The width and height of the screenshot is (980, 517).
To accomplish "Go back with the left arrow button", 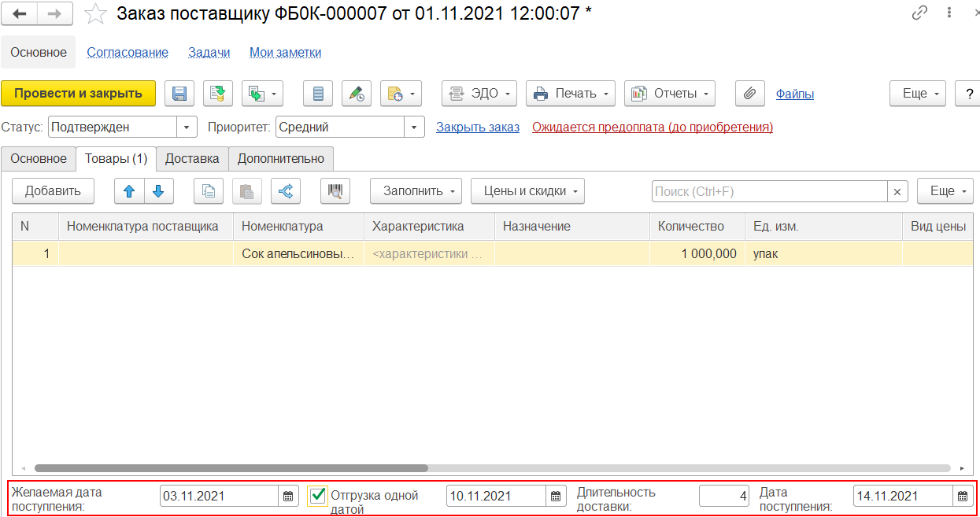I will [20, 13].
